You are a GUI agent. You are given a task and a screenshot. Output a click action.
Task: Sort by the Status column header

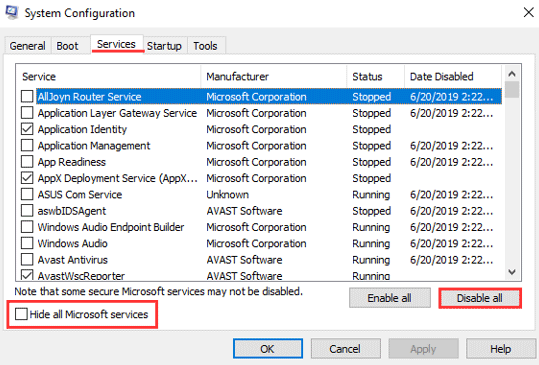click(375, 76)
